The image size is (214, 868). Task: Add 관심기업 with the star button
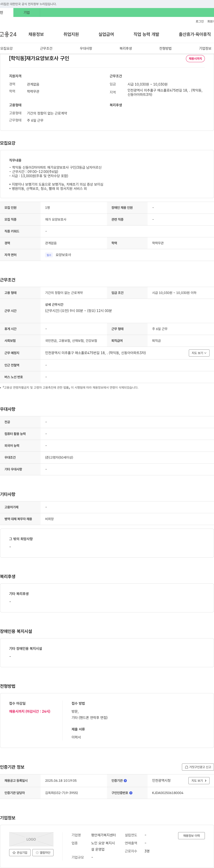pyautogui.click(x=20, y=852)
